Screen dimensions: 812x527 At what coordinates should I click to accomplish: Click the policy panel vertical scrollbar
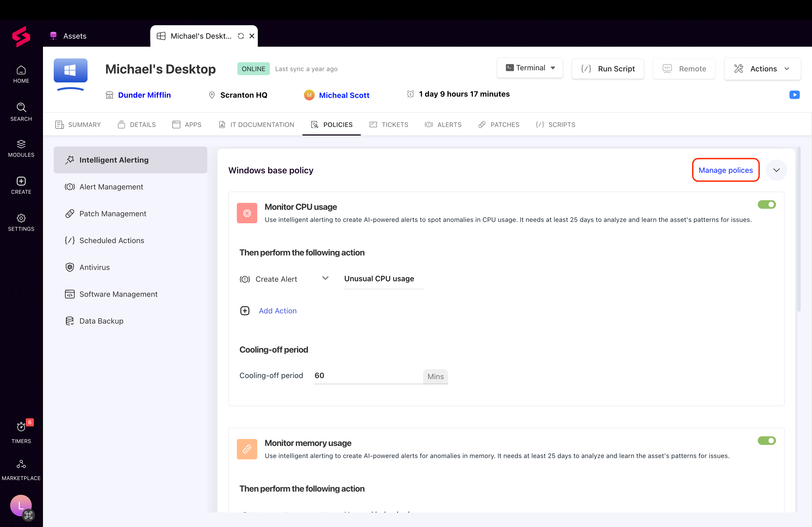click(x=799, y=229)
